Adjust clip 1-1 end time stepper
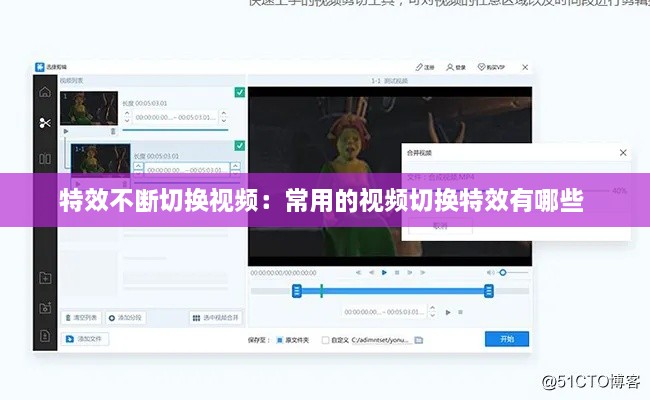Viewport: 650px width, 400px height. tap(235, 169)
